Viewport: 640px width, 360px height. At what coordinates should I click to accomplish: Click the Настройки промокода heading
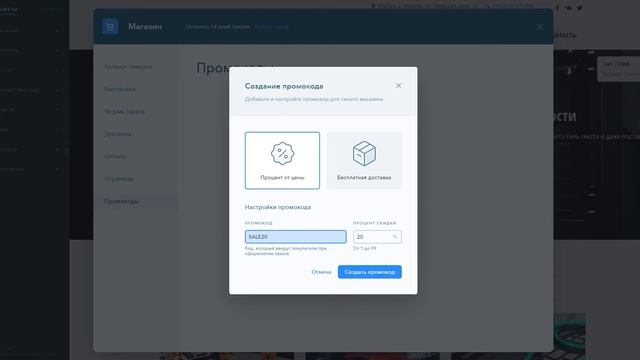point(278,207)
